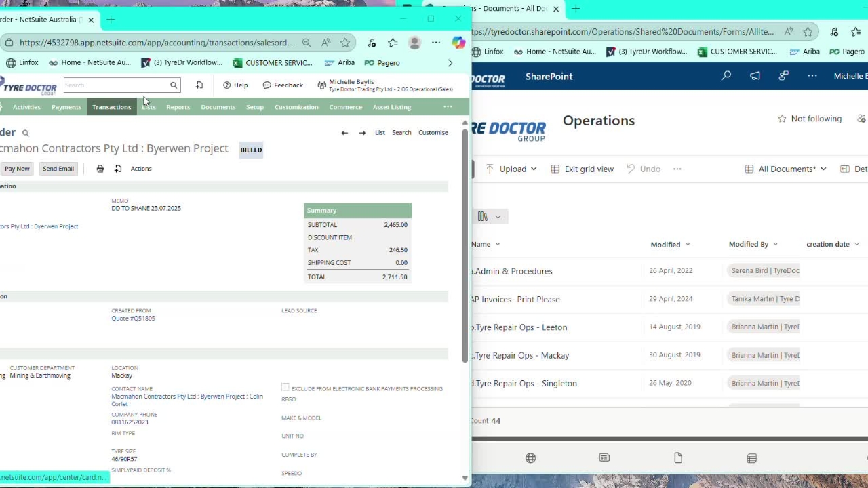The height and width of the screenshot is (488, 868).
Task: Open the Customization menu in NetSuite
Action: (x=296, y=107)
